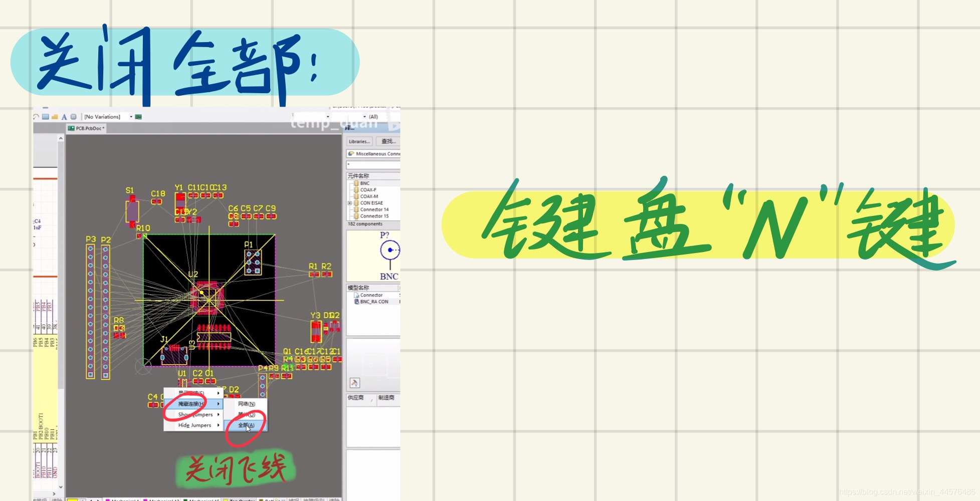Viewport: 980px width, 501px height.
Task: Select the C18 capacitor footprint
Action: tap(156, 201)
